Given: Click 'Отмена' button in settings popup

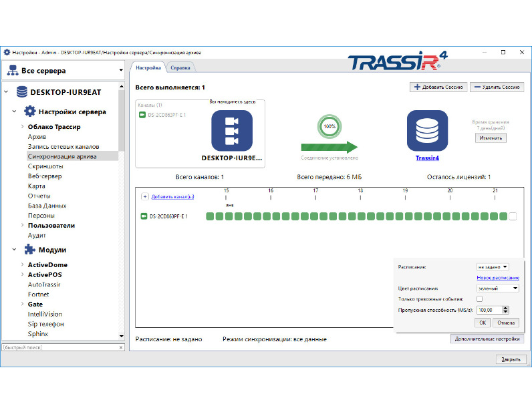Looking at the screenshot, I should coord(506,323).
